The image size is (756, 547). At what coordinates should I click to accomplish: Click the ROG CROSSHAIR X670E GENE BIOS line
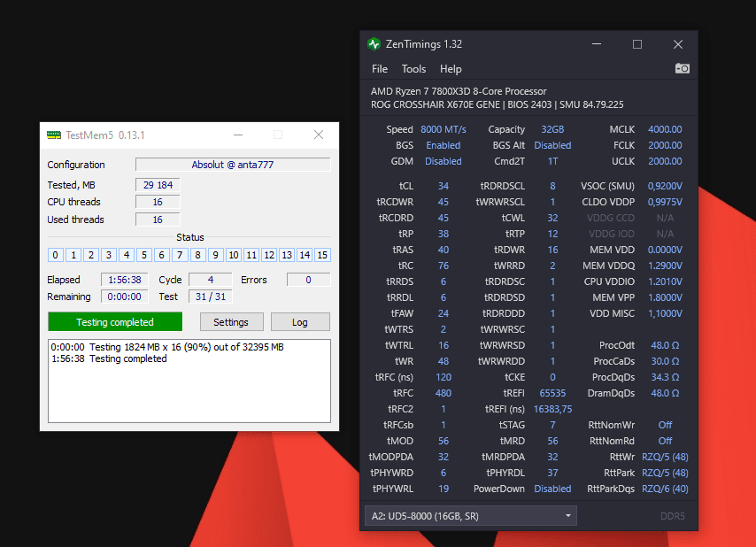tap(498, 104)
